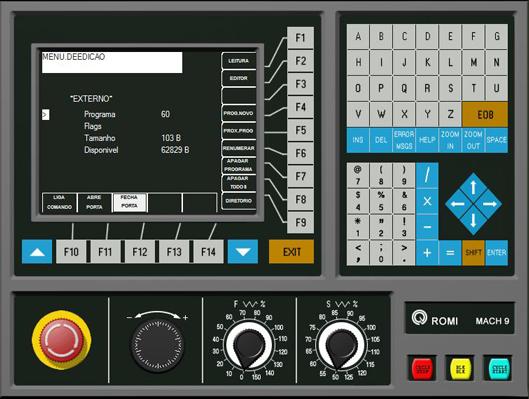
Task: Click the F feed-rate override dial
Action: (x=249, y=346)
